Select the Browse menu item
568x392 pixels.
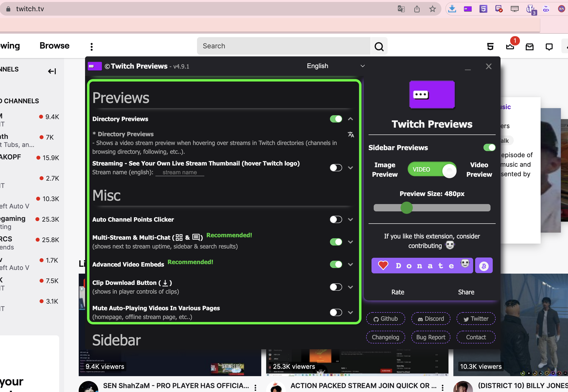pos(55,46)
